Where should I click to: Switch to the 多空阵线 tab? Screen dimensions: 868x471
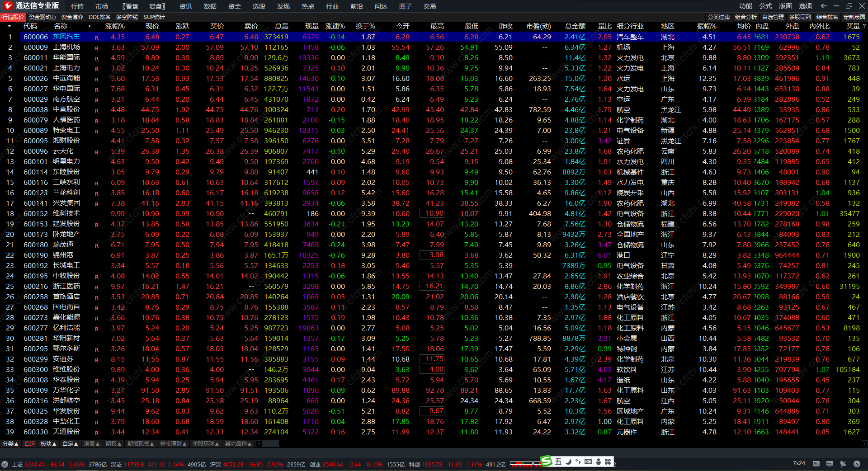[127, 17]
